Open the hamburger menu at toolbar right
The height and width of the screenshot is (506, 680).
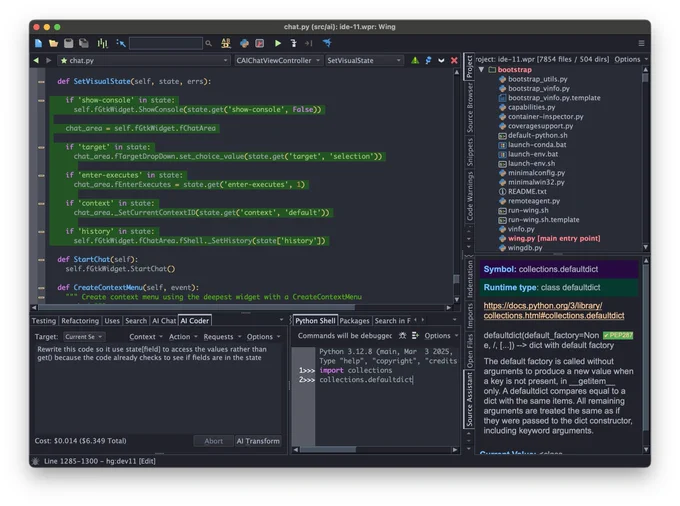click(x=641, y=43)
